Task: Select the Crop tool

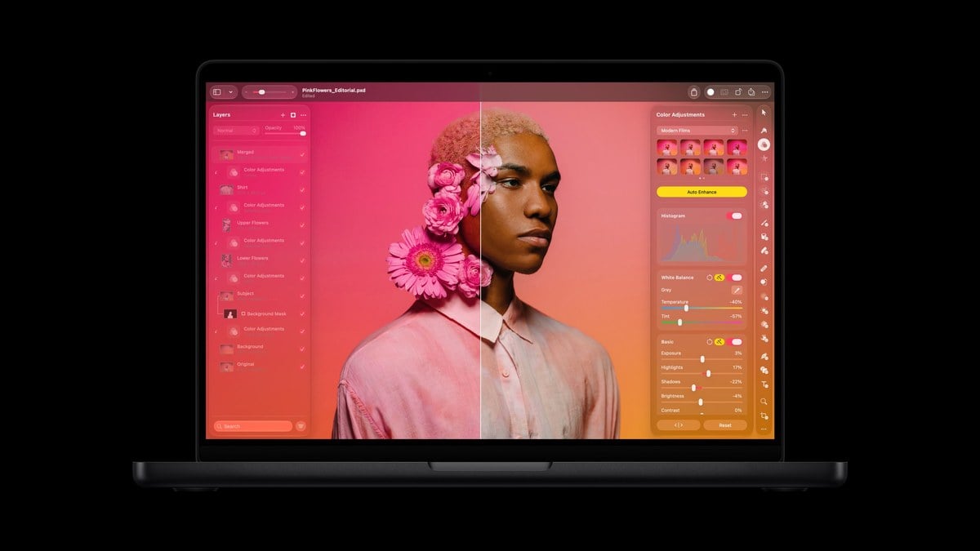Action: (764, 416)
